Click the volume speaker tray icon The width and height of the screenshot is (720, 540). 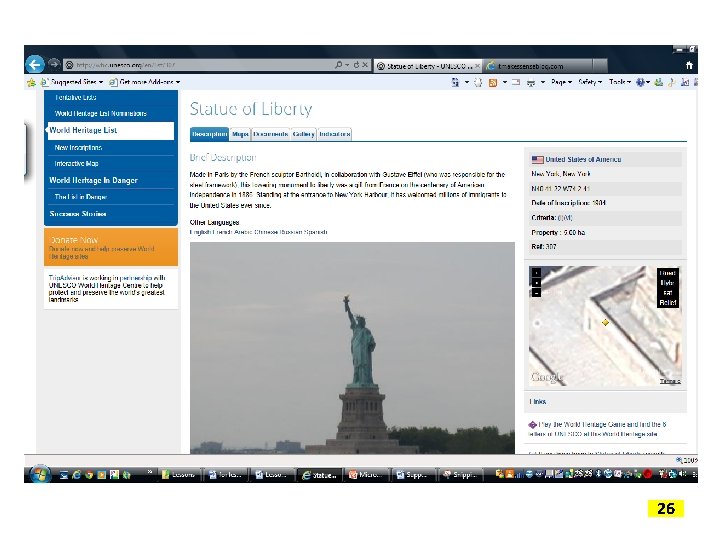tap(684, 474)
